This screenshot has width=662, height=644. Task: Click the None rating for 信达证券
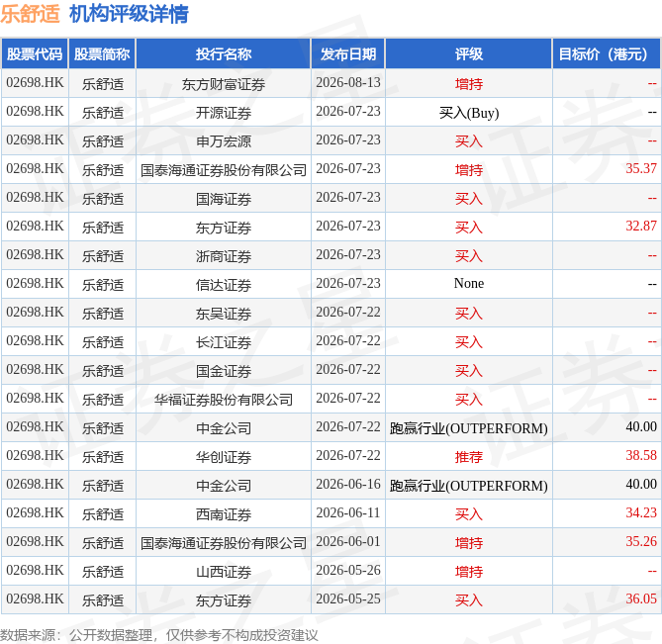(469, 284)
